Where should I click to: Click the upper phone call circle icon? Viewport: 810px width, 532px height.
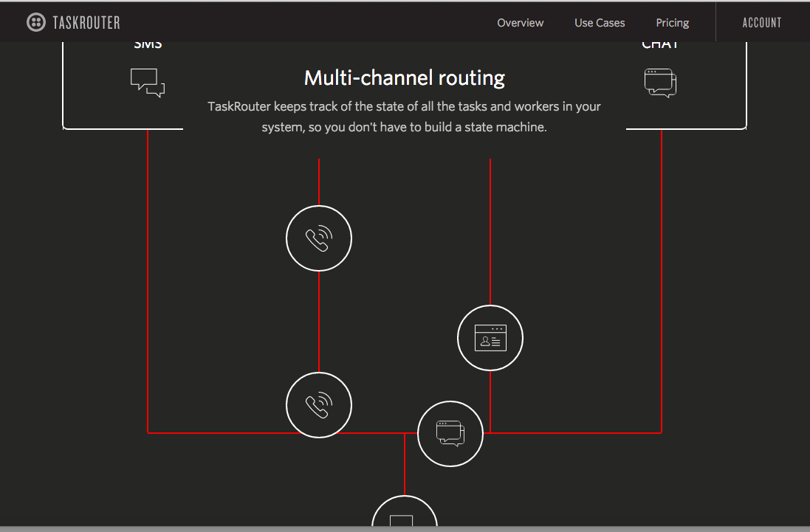(319, 238)
